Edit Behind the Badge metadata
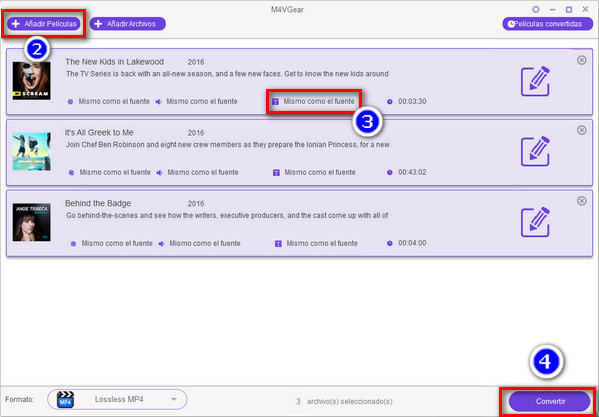 click(x=536, y=222)
